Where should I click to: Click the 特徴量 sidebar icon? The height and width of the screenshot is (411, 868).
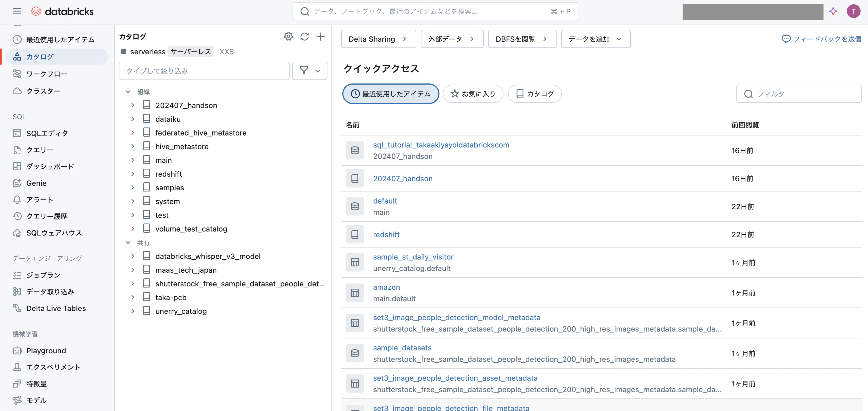coord(17,384)
